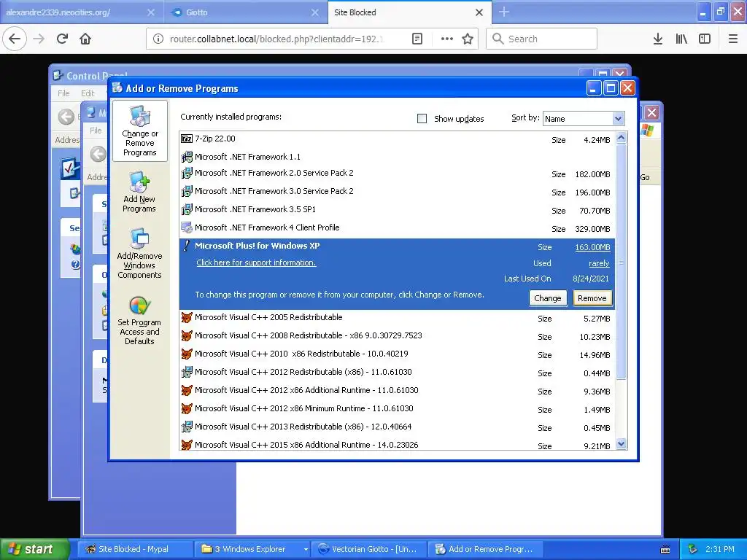Select Visual C++ 2012 x86 Minimum Runtime

pyautogui.click(x=397, y=409)
